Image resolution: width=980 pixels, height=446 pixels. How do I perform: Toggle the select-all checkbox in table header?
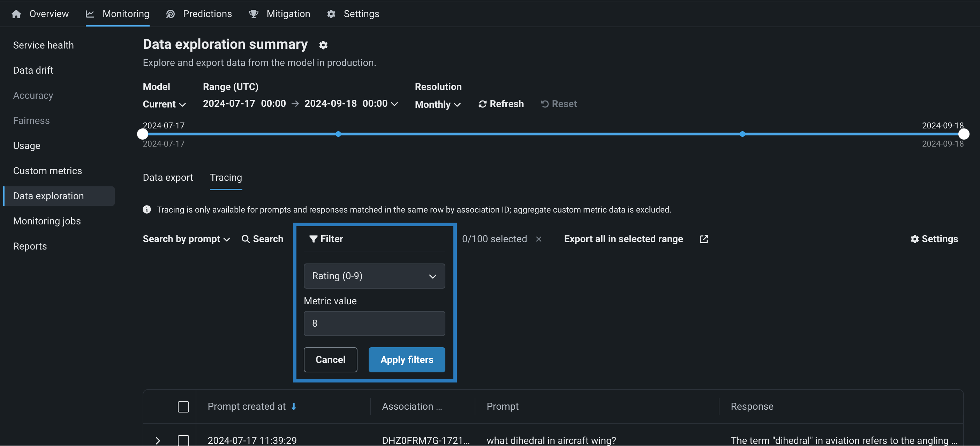point(183,407)
